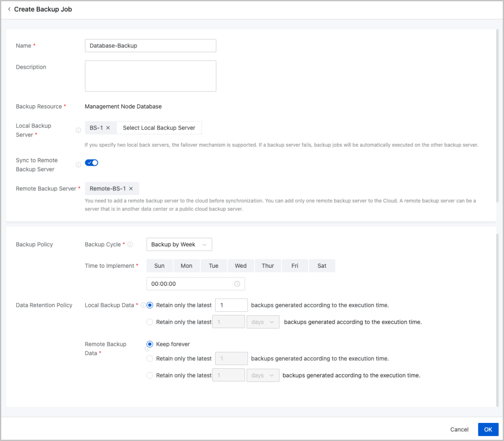
Task: Select Wed as backup day
Action: [241, 266]
